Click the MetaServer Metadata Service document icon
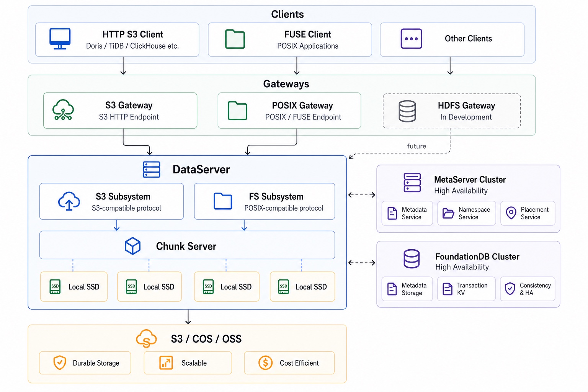This screenshot has width=588, height=392. click(x=392, y=213)
